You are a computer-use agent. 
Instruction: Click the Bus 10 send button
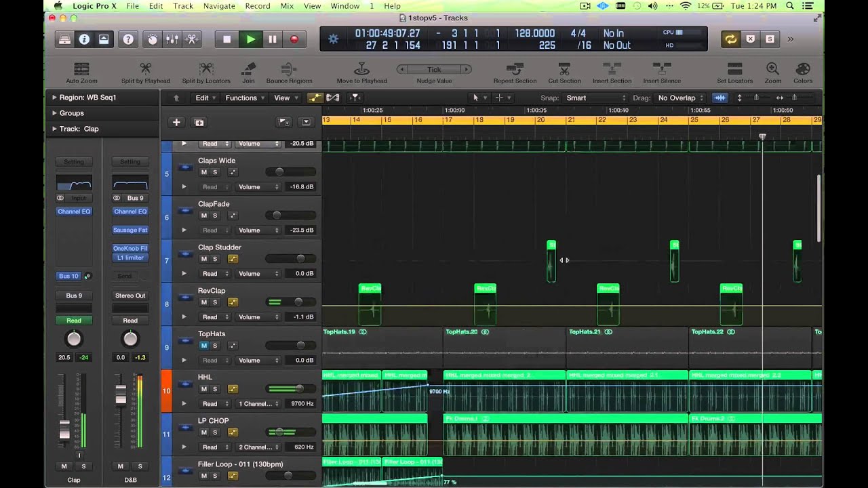tap(68, 276)
